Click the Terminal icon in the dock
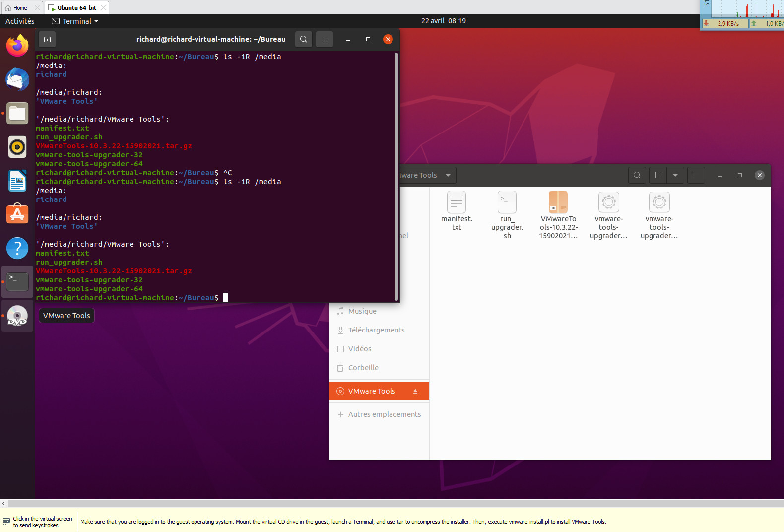 pos(17,282)
